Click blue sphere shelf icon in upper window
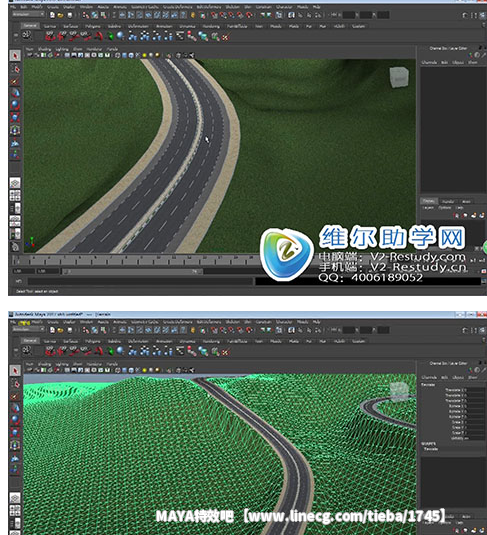This screenshot has width=487, height=535. (120, 36)
